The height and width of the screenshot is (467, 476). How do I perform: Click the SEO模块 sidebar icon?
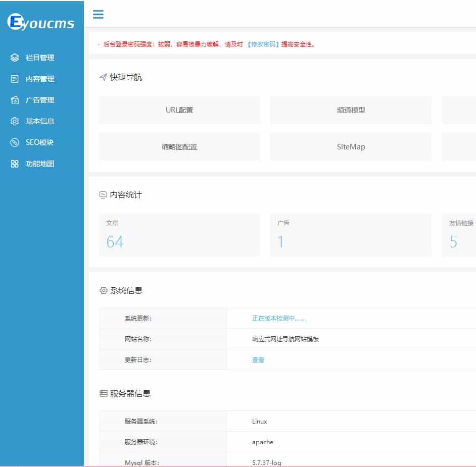pos(15,142)
